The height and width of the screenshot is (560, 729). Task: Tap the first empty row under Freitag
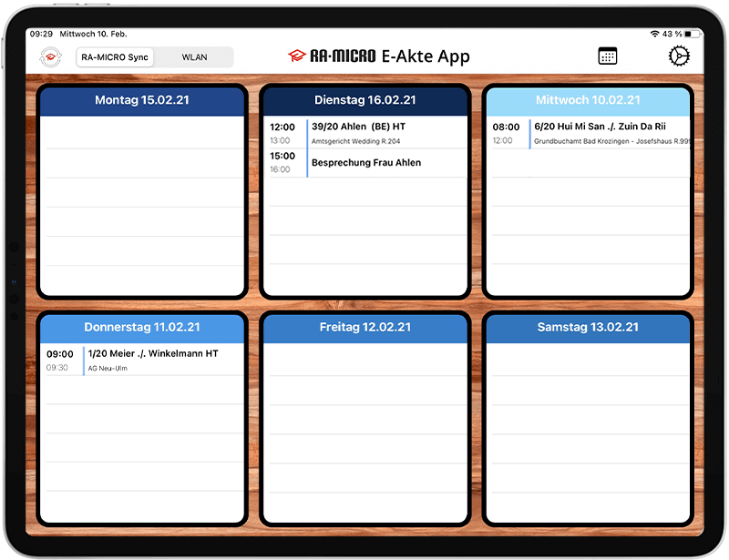tap(364, 360)
